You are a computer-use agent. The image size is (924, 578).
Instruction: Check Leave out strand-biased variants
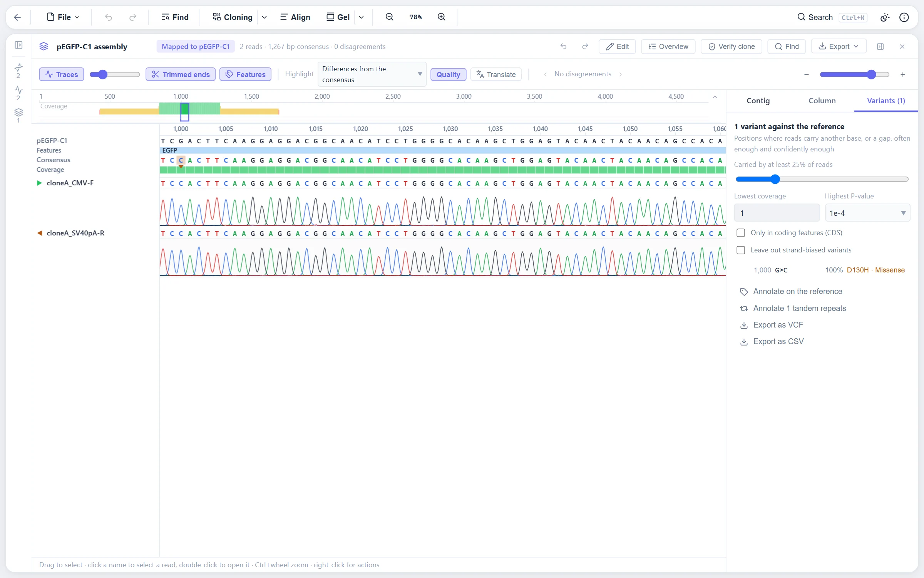click(x=741, y=250)
